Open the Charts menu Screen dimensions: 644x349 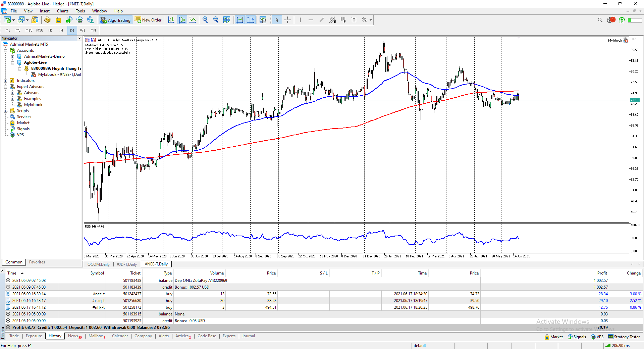coord(62,11)
